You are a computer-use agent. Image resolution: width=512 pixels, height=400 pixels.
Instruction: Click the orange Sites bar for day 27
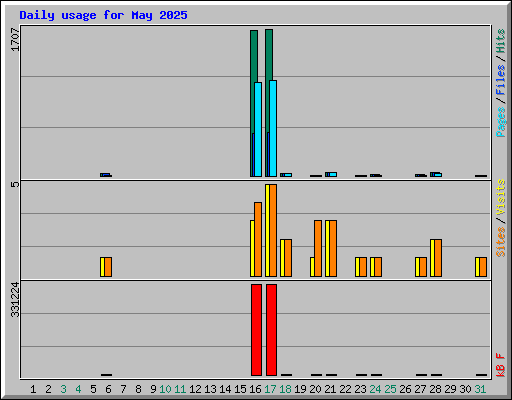click(423, 267)
